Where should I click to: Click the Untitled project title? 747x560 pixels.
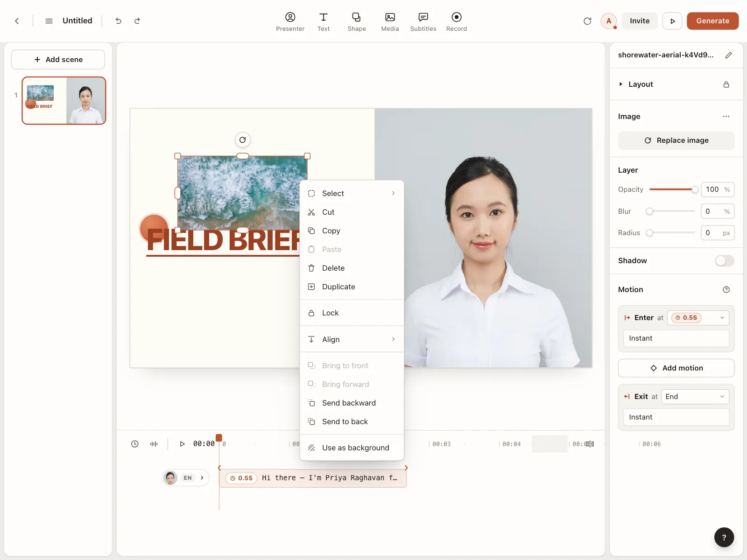[78, 21]
